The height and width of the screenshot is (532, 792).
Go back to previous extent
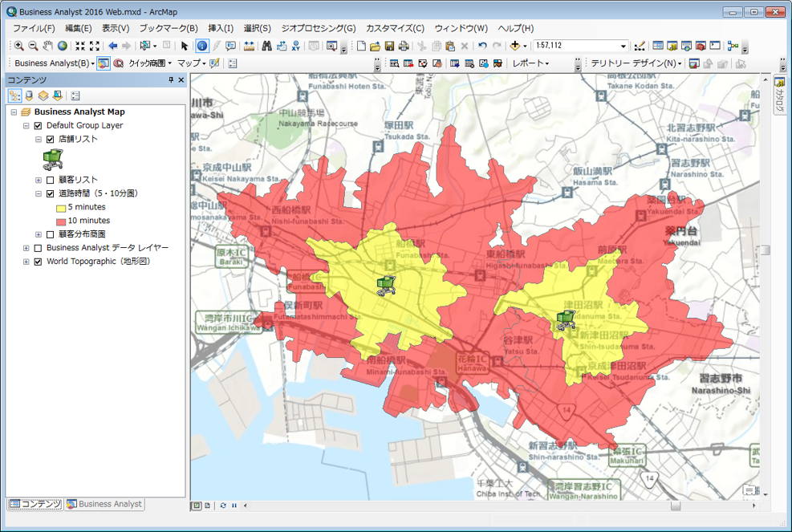point(112,46)
